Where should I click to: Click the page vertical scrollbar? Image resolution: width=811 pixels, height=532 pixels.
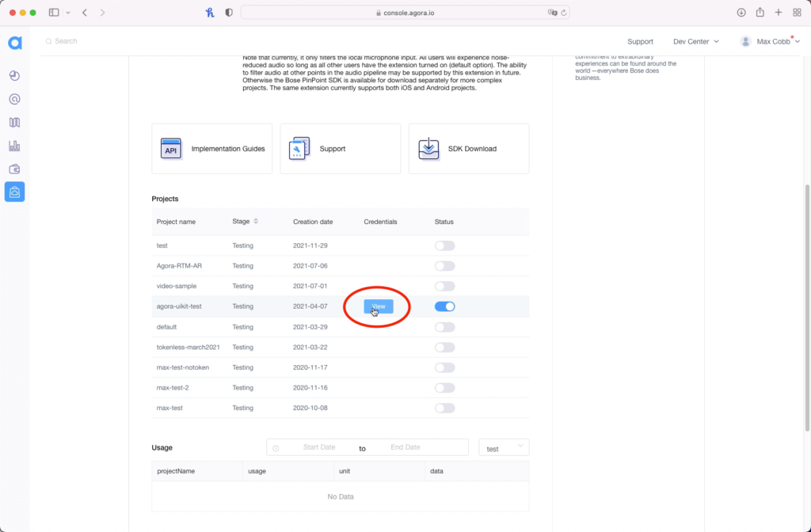pyautogui.click(x=807, y=308)
